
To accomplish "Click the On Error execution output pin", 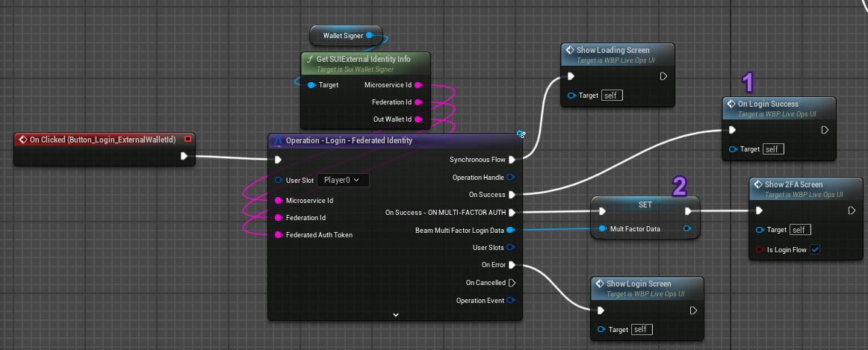I will click(x=512, y=265).
